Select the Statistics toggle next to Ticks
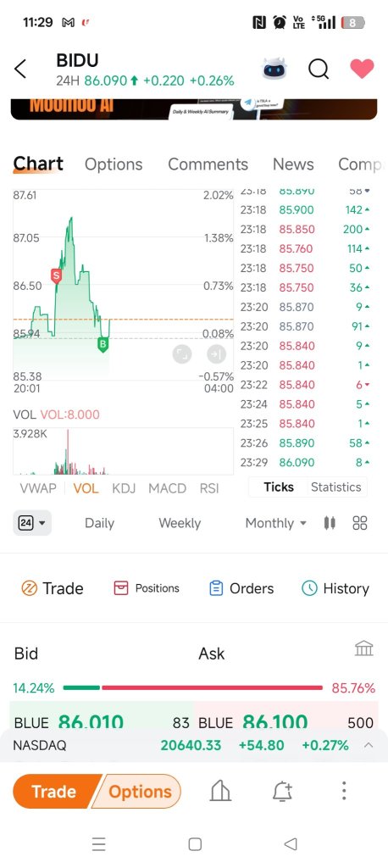This screenshot has width=388, height=868. pos(335,487)
